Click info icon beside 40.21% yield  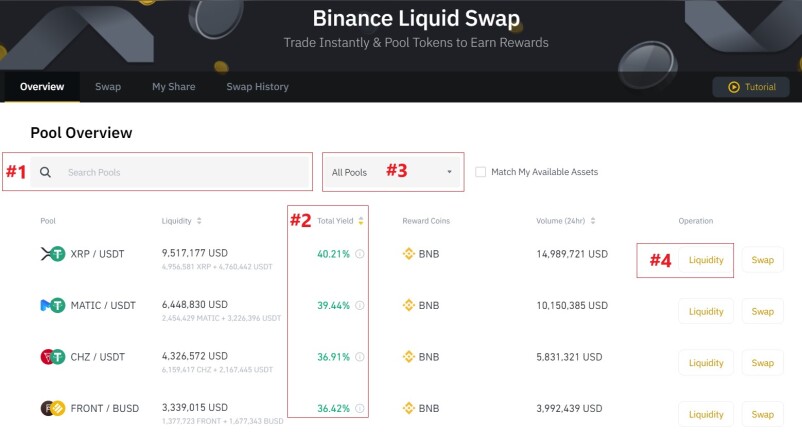pyautogui.click(x=360, y=254)
